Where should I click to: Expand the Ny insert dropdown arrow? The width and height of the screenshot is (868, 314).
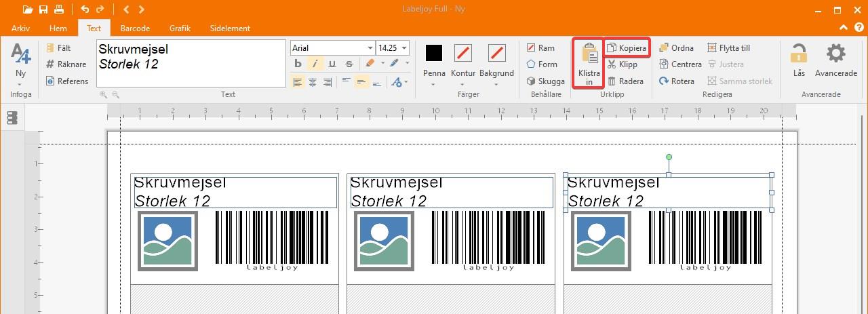[x=21, y=84]
